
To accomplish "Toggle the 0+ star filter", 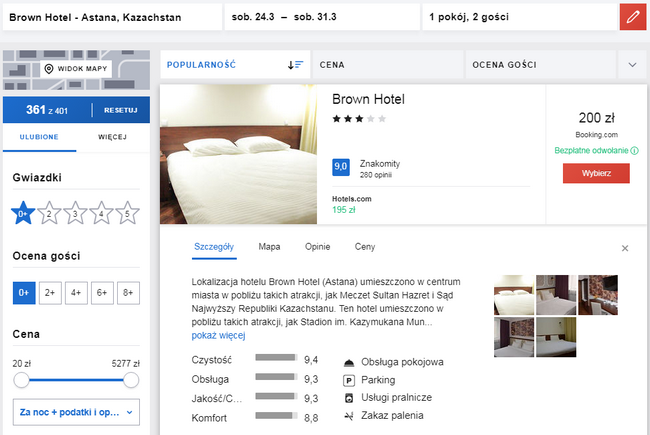I will point(22,212).
